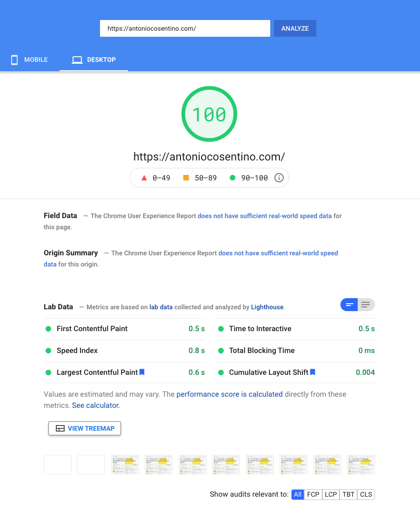Click the green performance score circle showing 100
This screenshot has width=420, height=506.
pyautogui.click(x=209, y=114)
